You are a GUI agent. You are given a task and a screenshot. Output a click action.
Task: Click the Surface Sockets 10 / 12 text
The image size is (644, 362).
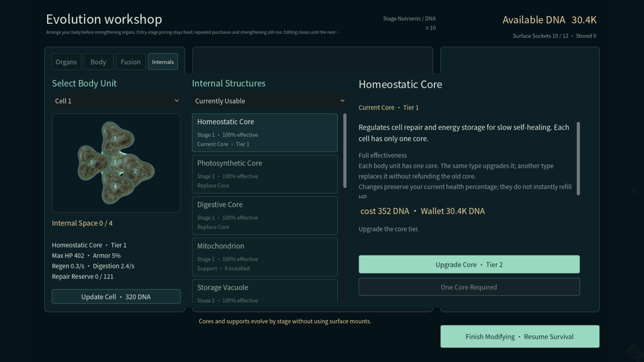pyautogui.click(x=540, y=36)
